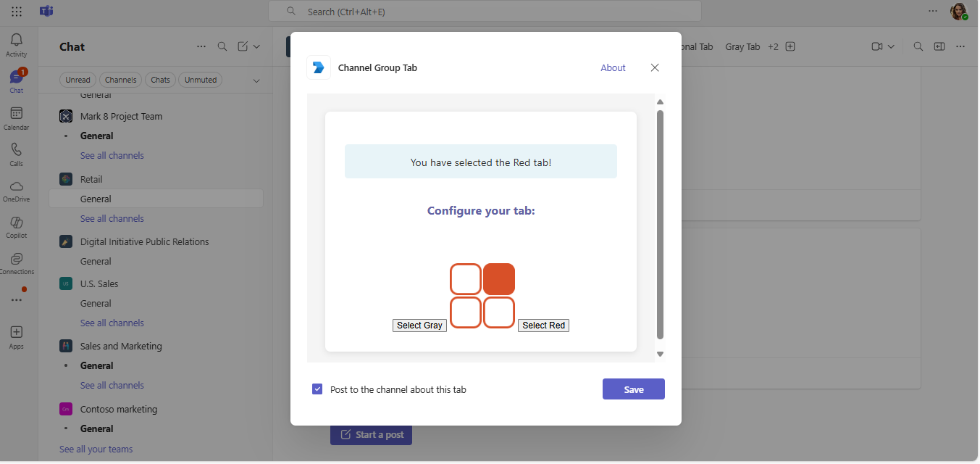Open Chat list more options ellipsis

201,46
